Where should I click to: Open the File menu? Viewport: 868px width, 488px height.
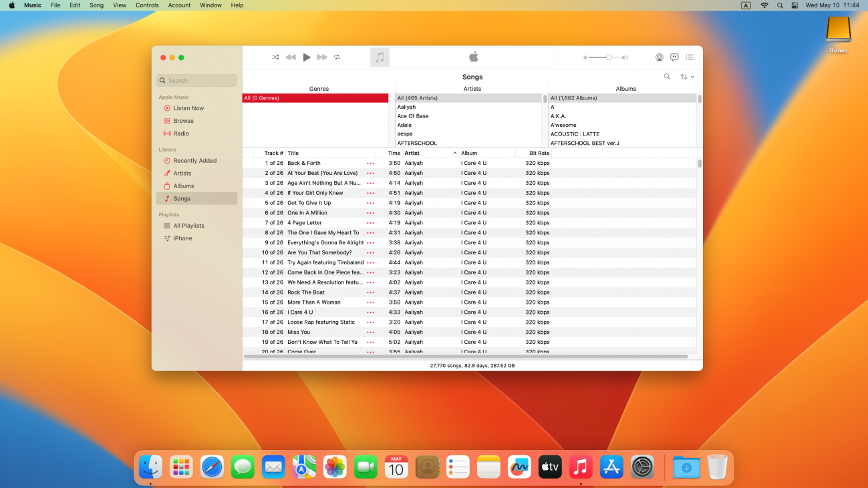coord(55,5)
